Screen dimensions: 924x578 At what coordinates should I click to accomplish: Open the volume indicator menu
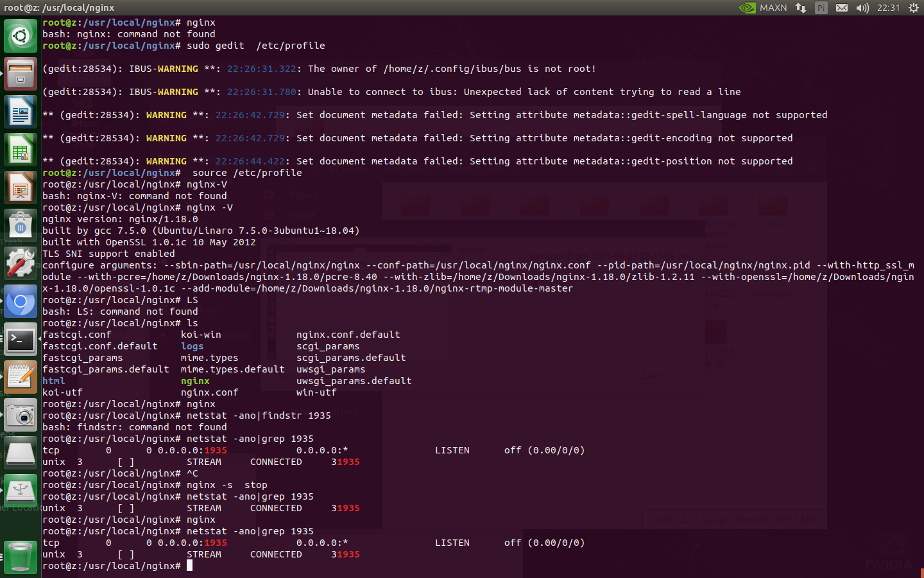pos(862,7)
